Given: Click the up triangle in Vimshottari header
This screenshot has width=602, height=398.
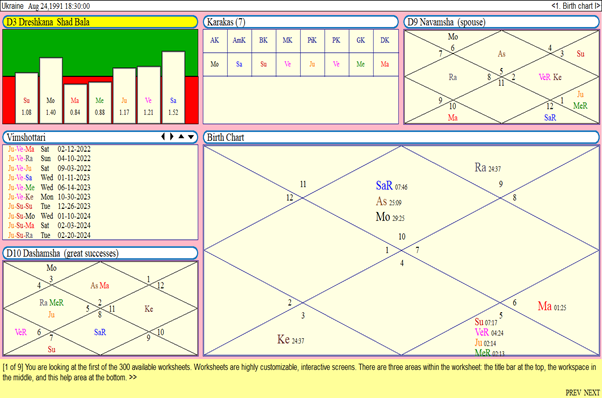Looking at the screenshot, I should 181,137.
